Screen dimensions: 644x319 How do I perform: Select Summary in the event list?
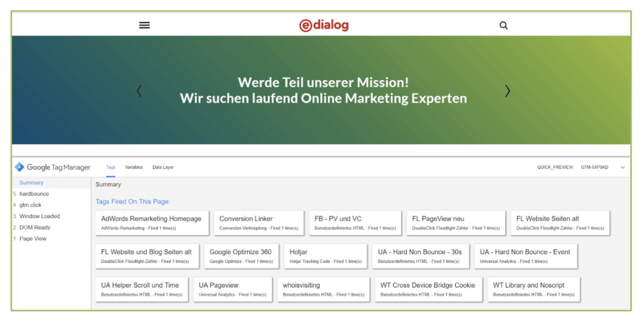31,183
